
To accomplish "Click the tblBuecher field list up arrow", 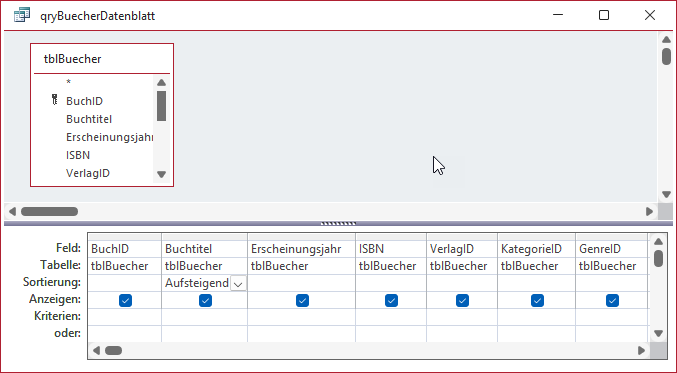I will [x=161, y=82].
